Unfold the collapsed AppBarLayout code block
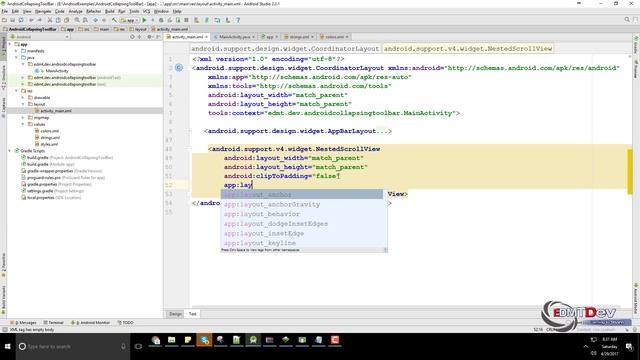Viewport: 640px width, 360px height. (190, 131)
